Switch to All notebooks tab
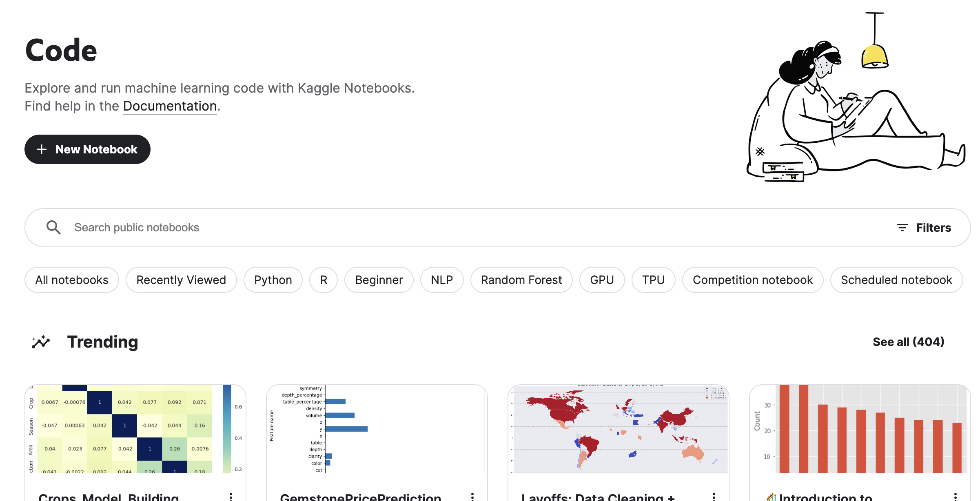Viewport: 980px width, 501px height. [x=72, y=280]
